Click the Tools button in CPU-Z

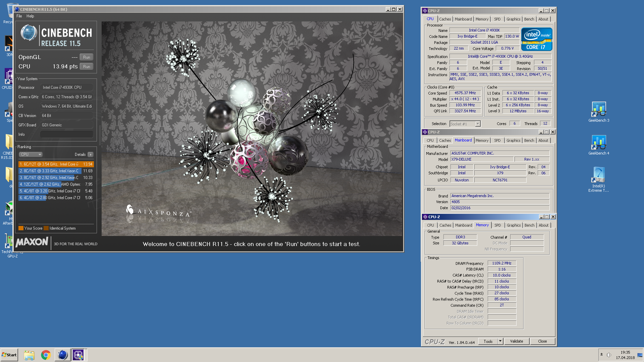488,341
